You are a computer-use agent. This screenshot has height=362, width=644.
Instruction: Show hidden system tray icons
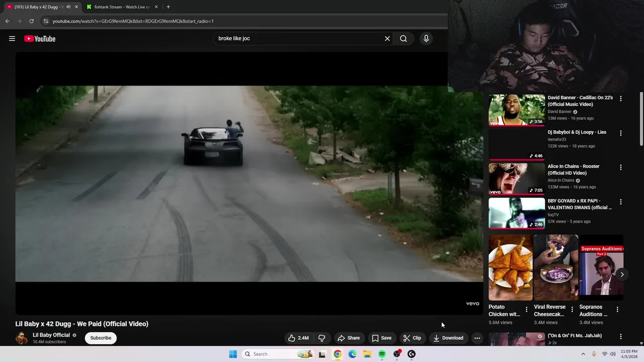click(583, 354)
